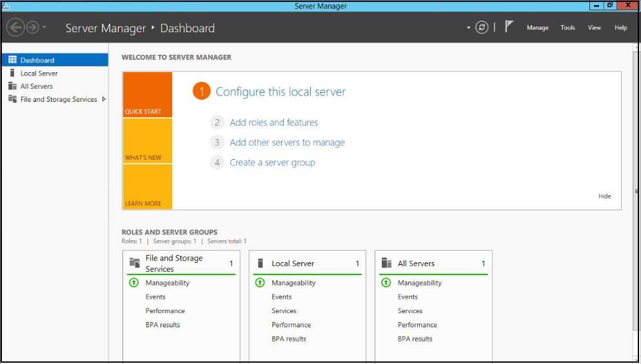This screenshot has width=641, height=364.
Task: Click Add other servers to manage
Action: 287,142
